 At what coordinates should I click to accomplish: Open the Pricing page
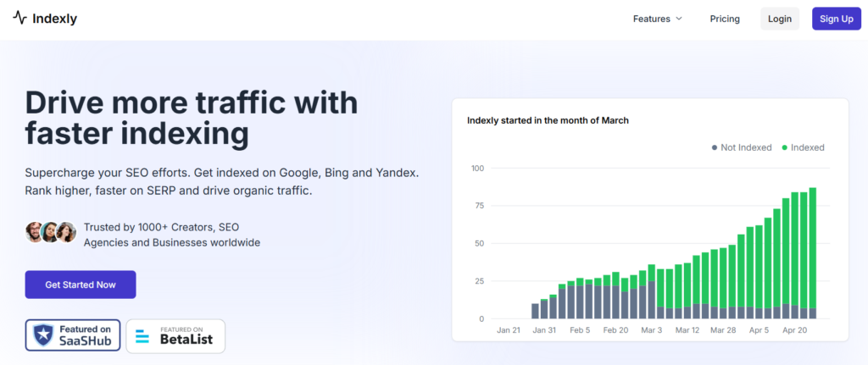(x=725, y=19)
